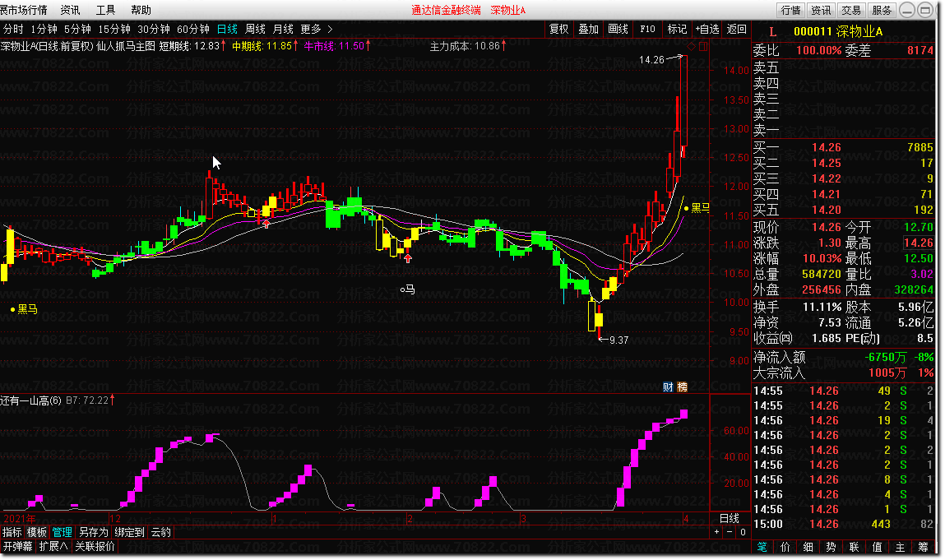Open the 资讯 menu in menu bar
Image resolution: width=945 pixels, height=560 pixels.
[71, 10]
